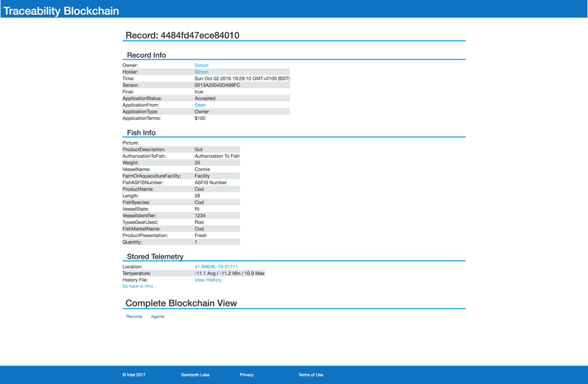Click the Weight value 25
This screenshot has height=384, width=588.
pos(197,163)
